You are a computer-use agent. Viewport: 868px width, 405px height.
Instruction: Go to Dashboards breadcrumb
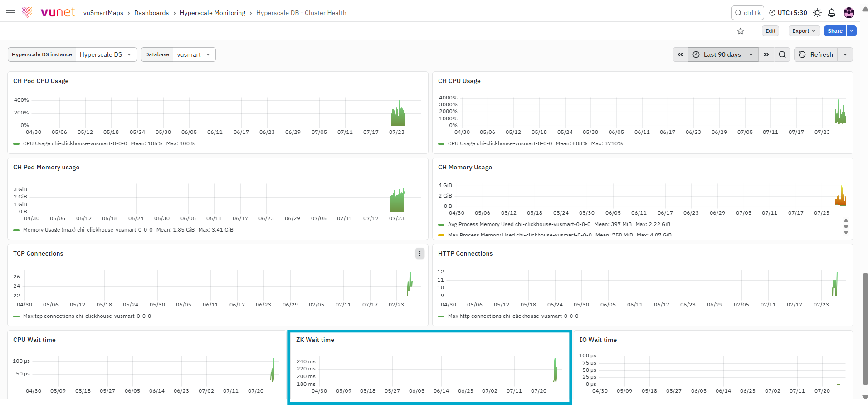coord(151,13)
